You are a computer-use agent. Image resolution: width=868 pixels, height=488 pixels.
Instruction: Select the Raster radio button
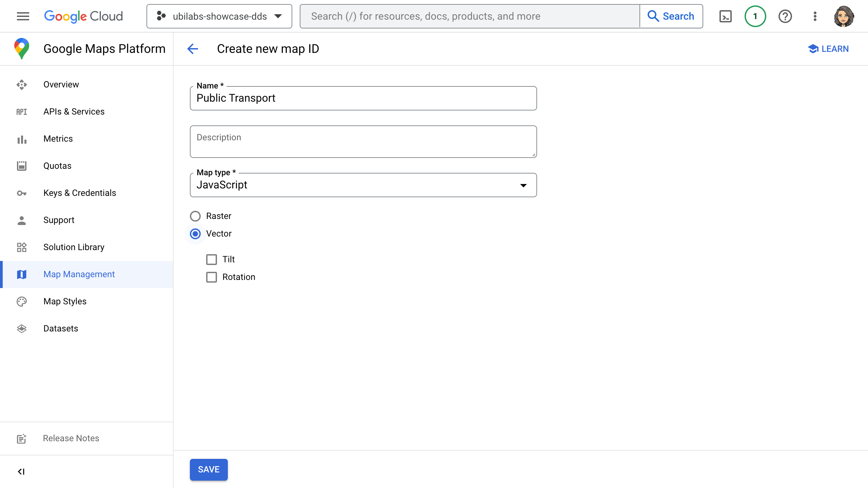pos(195,216)
